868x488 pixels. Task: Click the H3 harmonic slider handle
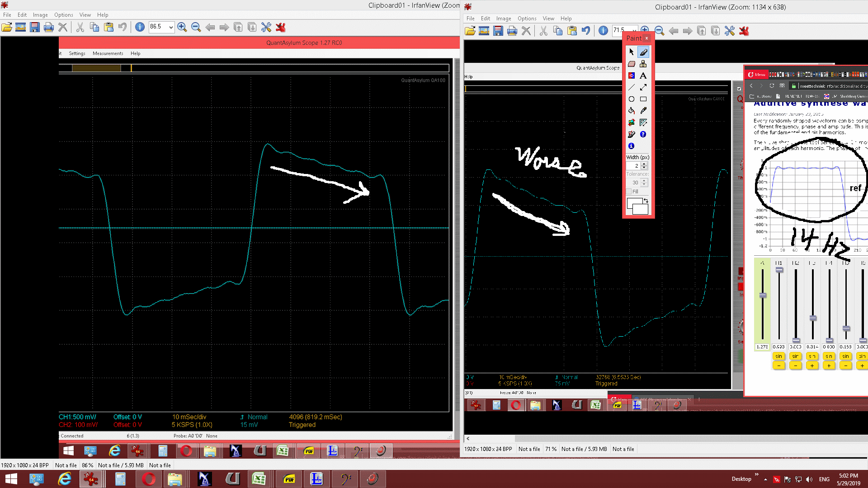tap(813, 318)
